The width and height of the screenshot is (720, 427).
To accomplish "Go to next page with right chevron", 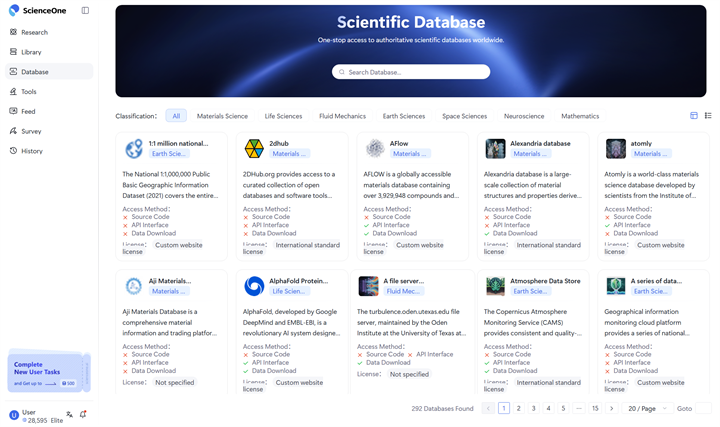I will [611, 408].
